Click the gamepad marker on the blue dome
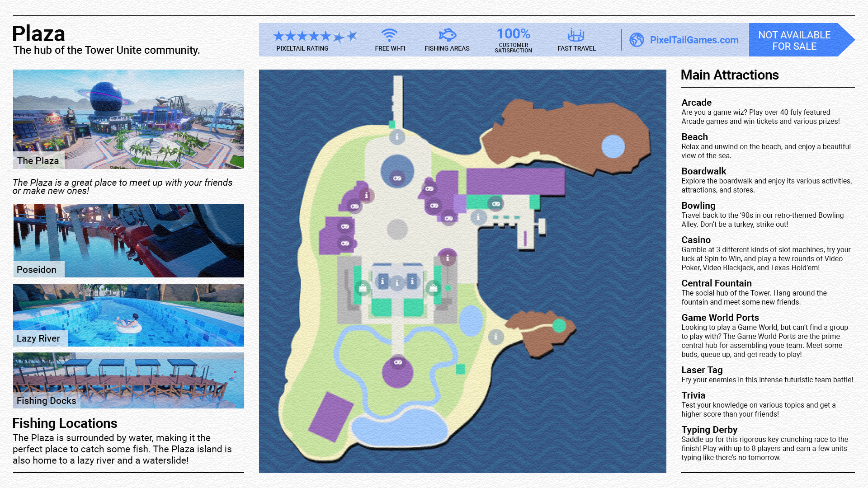Image resolution: width=868 pixels, height=488 pixels. 397,178
